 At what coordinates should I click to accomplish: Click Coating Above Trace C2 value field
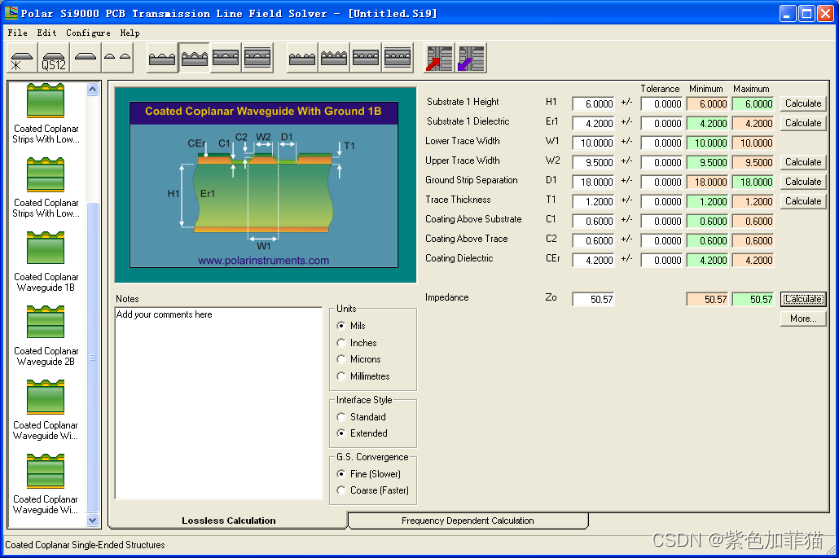593,241
